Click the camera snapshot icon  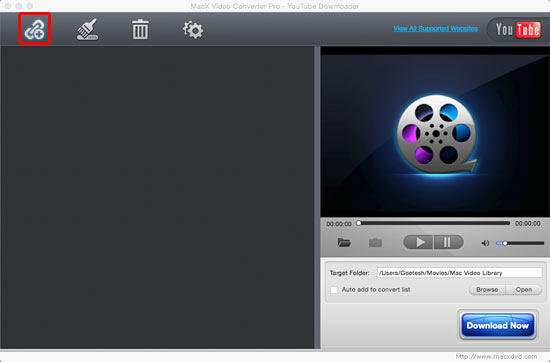click(x=375, y=243)
